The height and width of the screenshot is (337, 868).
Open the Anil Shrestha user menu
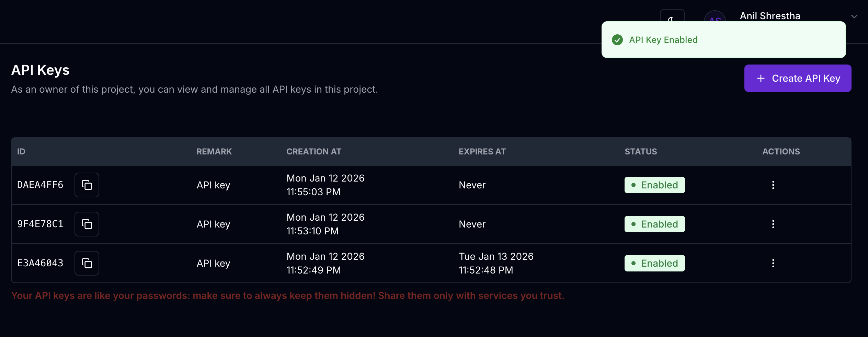770,16
